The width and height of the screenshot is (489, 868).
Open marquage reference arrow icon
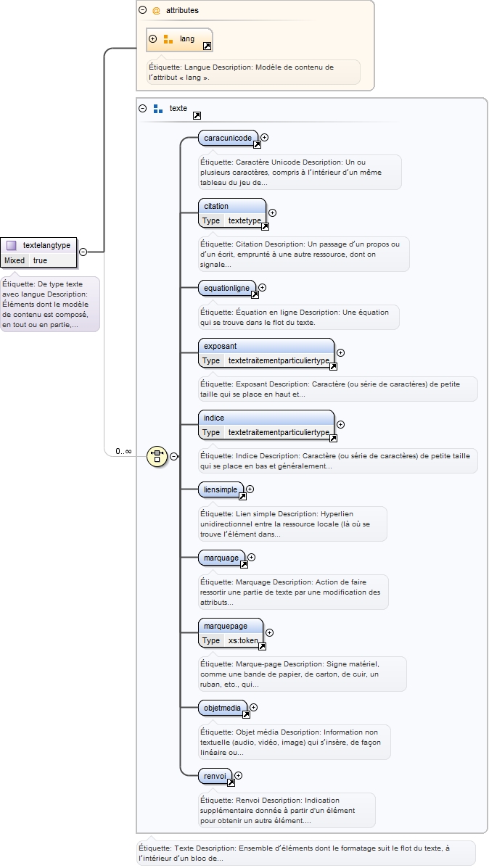pos(244,565)
